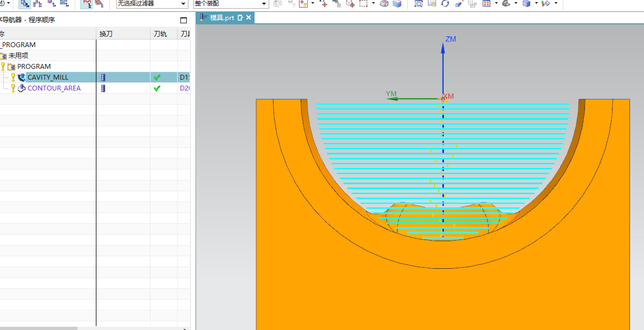Screen dimensions: 644x330
Task: Maximize the operation navigator panel
Action: point(183,20)
